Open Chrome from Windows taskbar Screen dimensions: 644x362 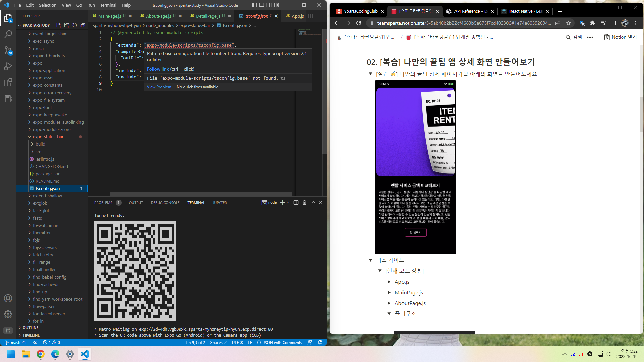[40, 354]
